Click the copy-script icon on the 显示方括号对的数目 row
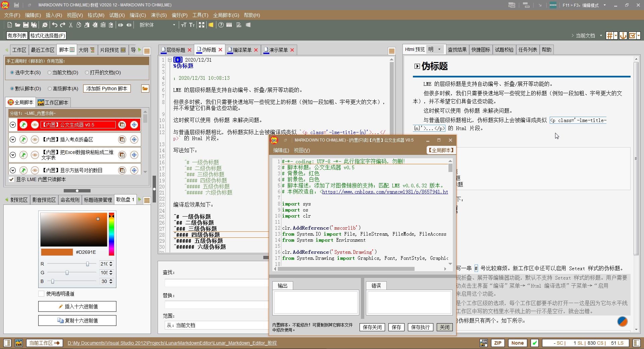 (122, 170)
